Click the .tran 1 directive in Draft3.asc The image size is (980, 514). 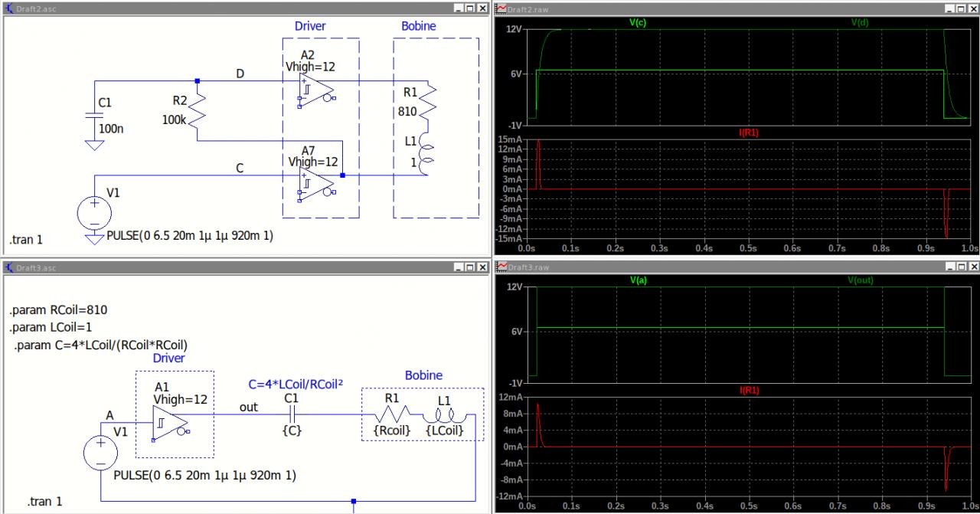(45, 502)
